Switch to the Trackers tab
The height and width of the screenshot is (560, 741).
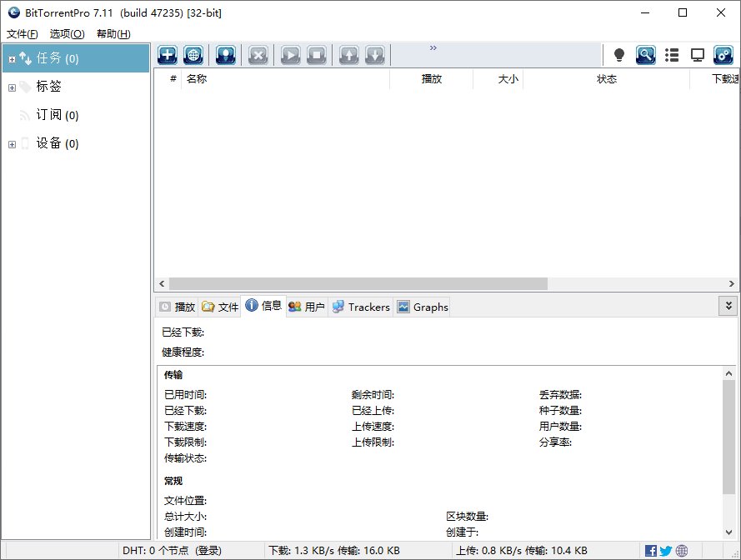click(360, 307)
